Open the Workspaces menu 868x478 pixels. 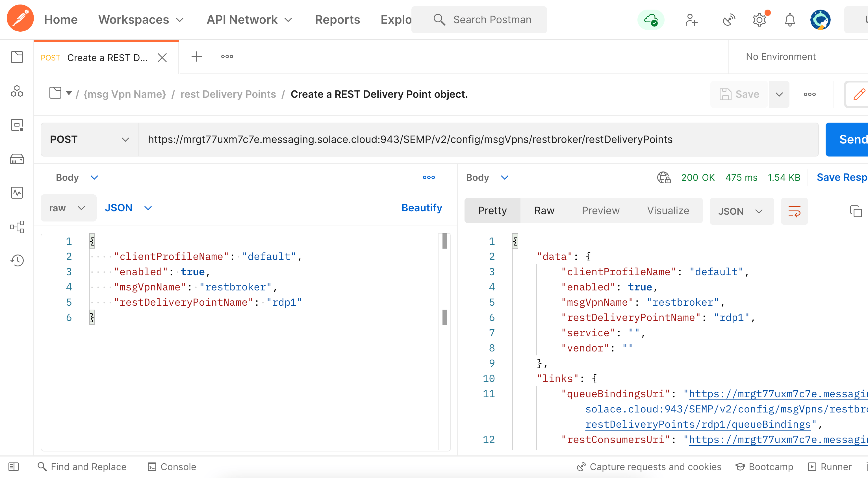(140, 19)
